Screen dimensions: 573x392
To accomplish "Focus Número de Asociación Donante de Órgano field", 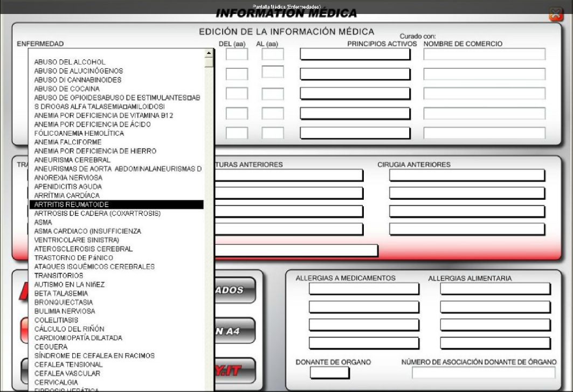I will [484, 373].
